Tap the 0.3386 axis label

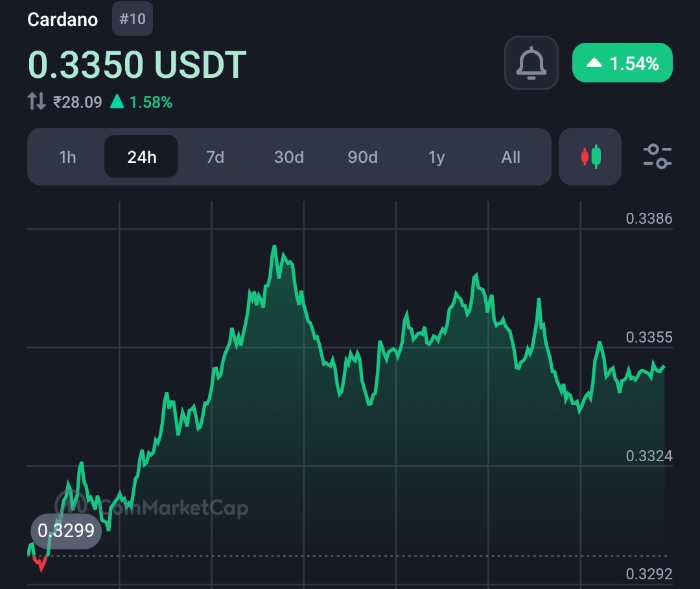click(x=649, y=219)
